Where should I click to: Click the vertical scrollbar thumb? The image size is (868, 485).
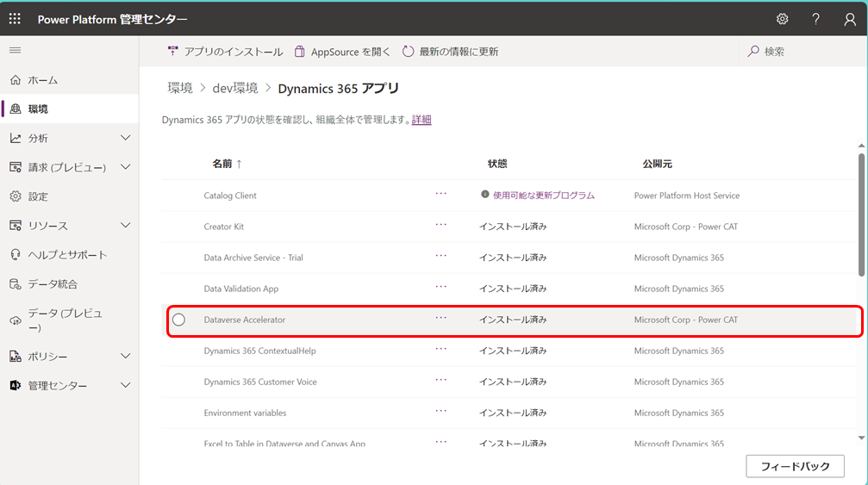861,215
